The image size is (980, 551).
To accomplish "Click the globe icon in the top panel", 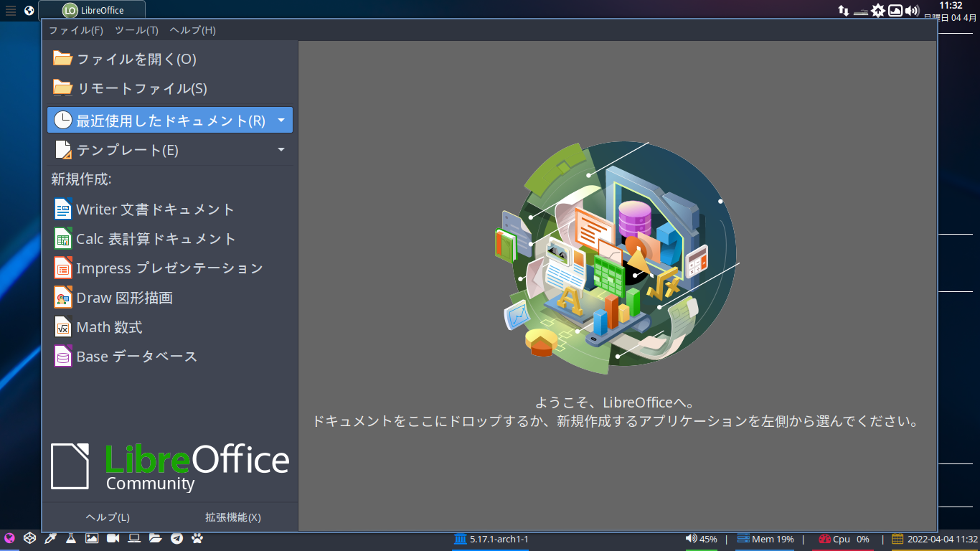I will (29, 10).
